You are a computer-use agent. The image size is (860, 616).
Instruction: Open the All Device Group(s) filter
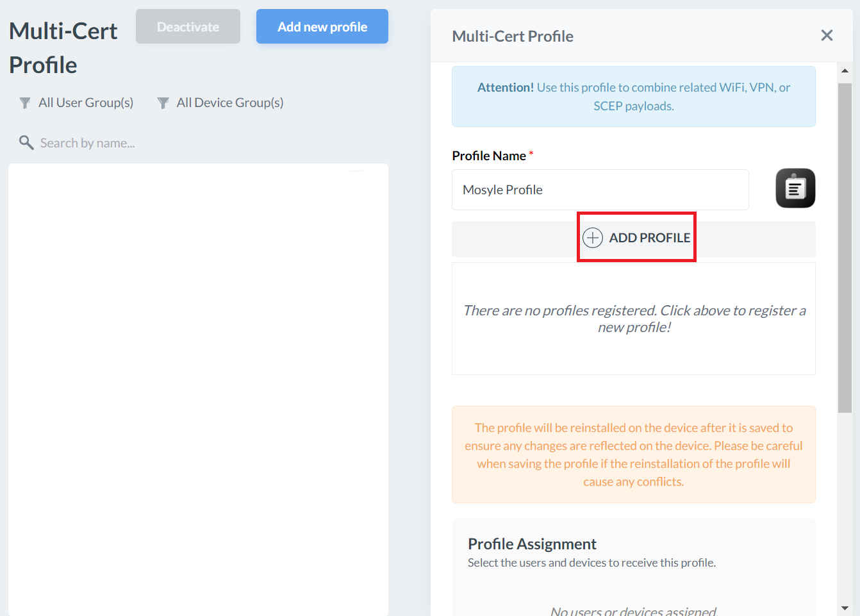point(229,103)
